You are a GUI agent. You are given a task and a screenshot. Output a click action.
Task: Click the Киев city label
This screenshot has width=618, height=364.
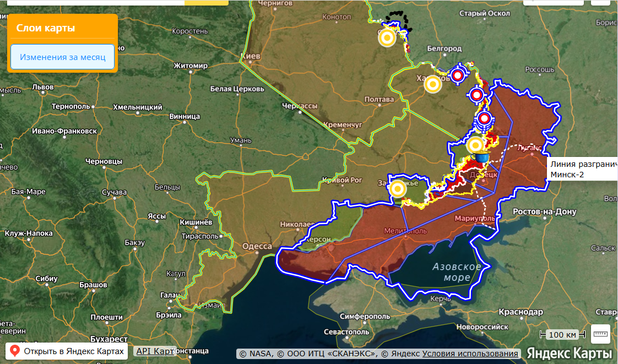(250, 56)
